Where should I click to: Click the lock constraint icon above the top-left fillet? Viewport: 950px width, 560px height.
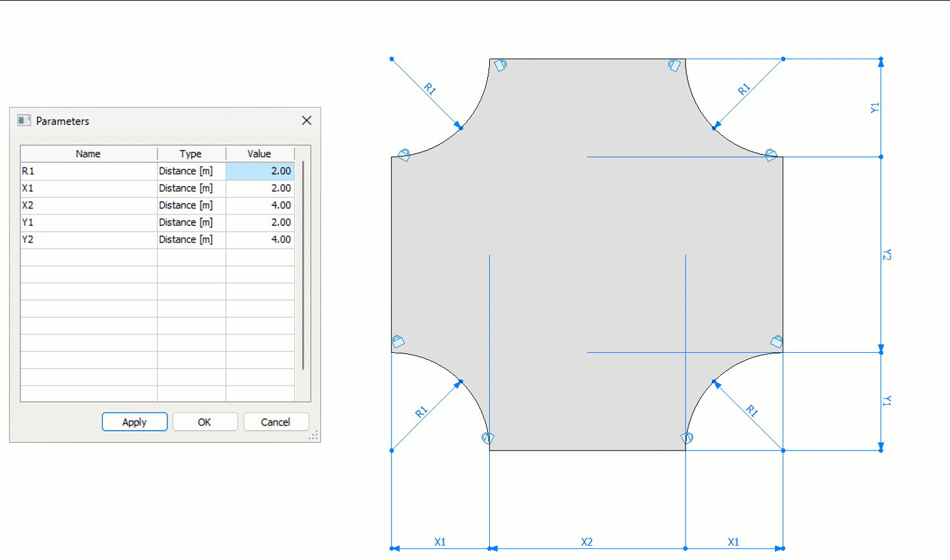[x=501, y=64]
